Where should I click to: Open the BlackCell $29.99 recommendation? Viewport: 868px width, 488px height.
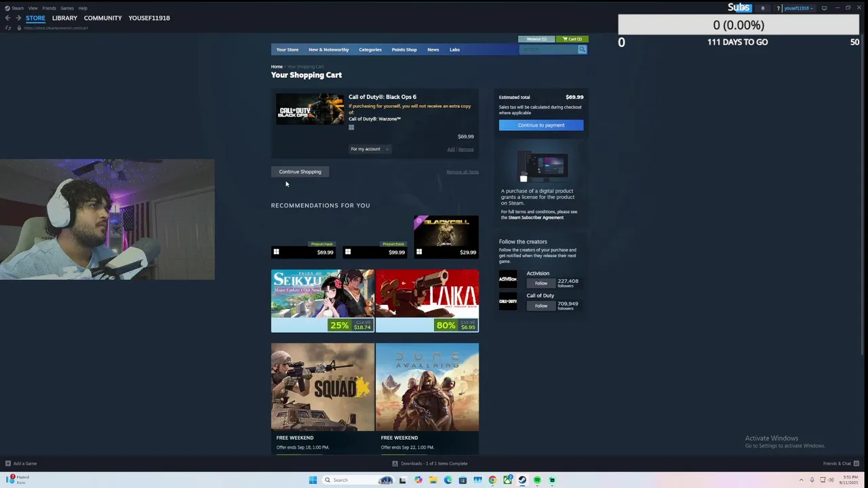446,237
